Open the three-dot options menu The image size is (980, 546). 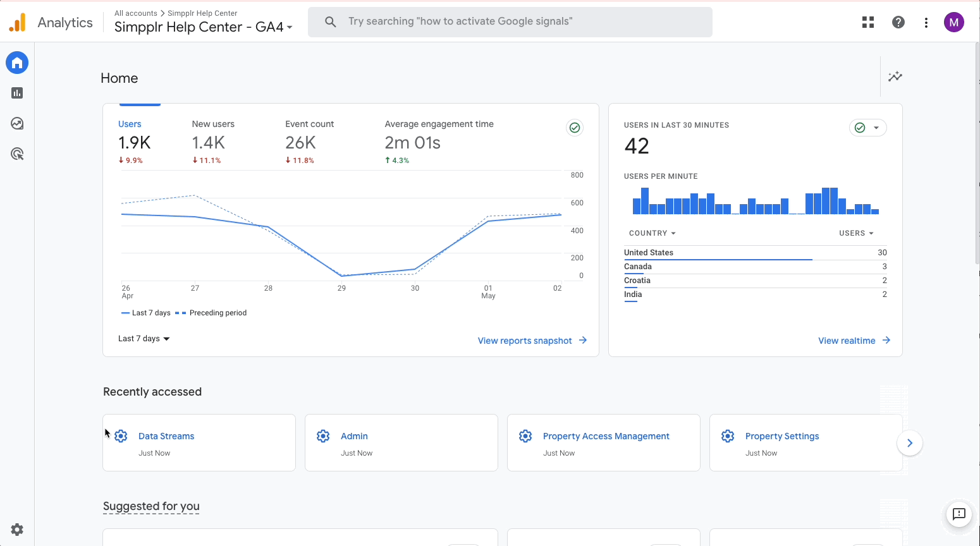926,21
